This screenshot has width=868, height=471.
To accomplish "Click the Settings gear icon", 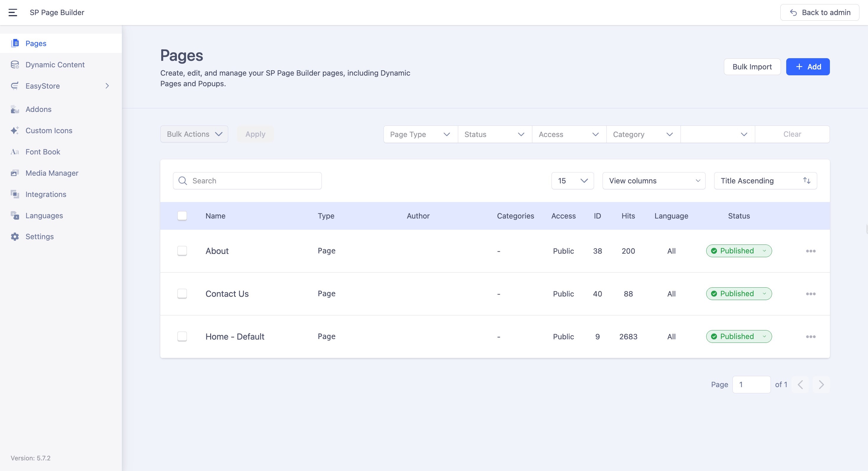I will pyautogui.click(x=14, y=237).
